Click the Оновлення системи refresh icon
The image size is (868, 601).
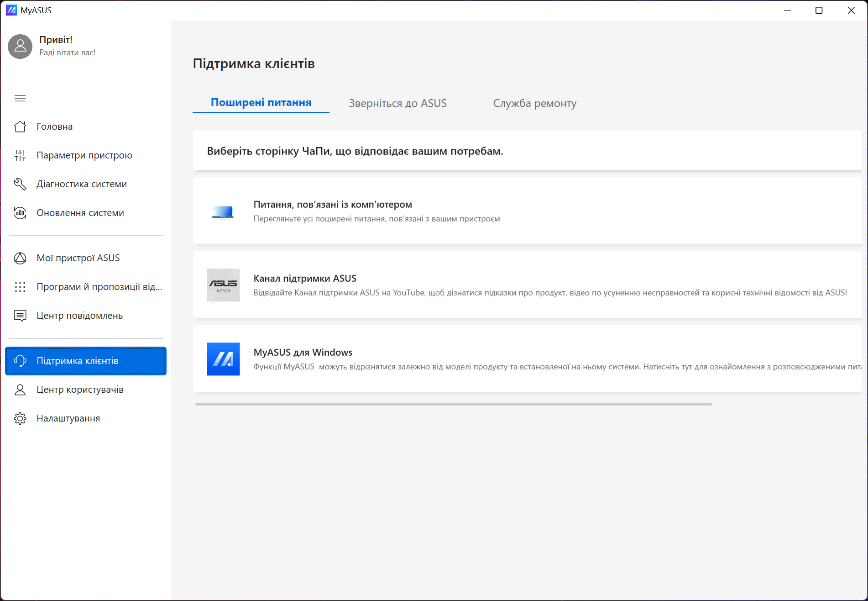coord(20,213)
